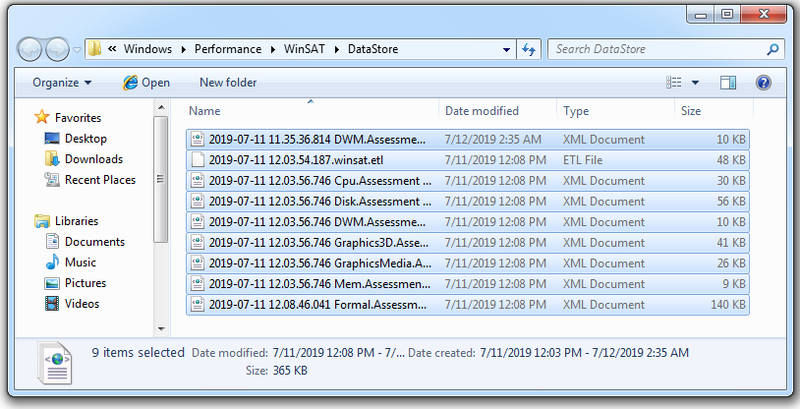Open Pictures library
800x409 pixels.
tap(85, 283)
